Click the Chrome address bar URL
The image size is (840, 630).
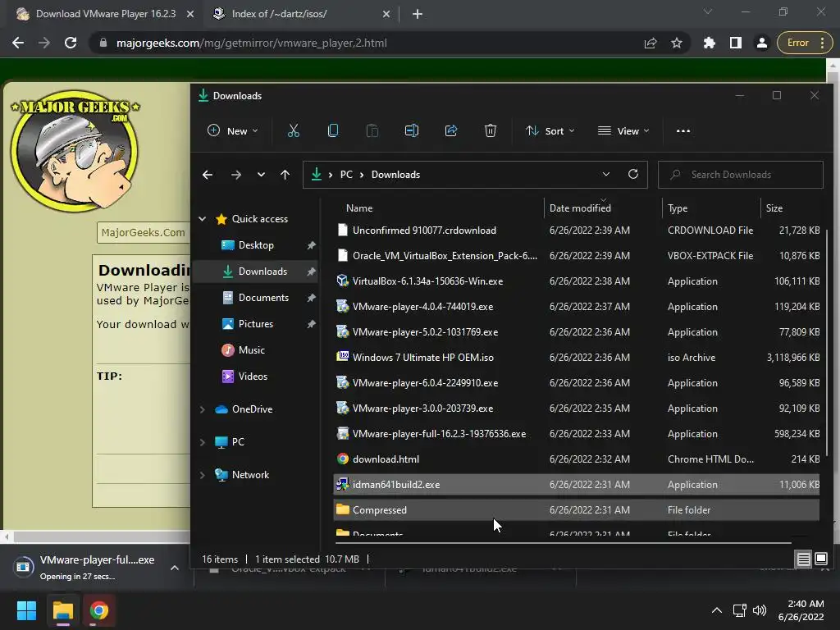click(x=251, y=43)
